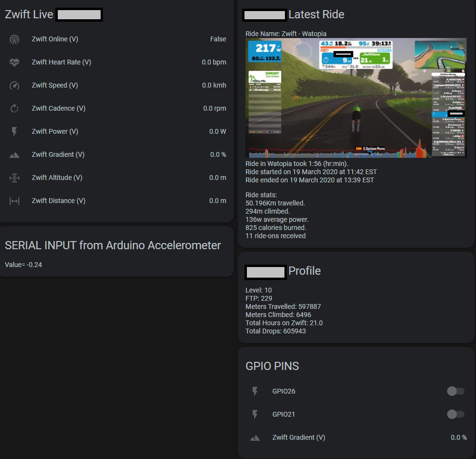The width and height of the screenshot is (476, 459).
Task: Click the accelerometer Value= -0.24 text
Action: tap(24, 265)
